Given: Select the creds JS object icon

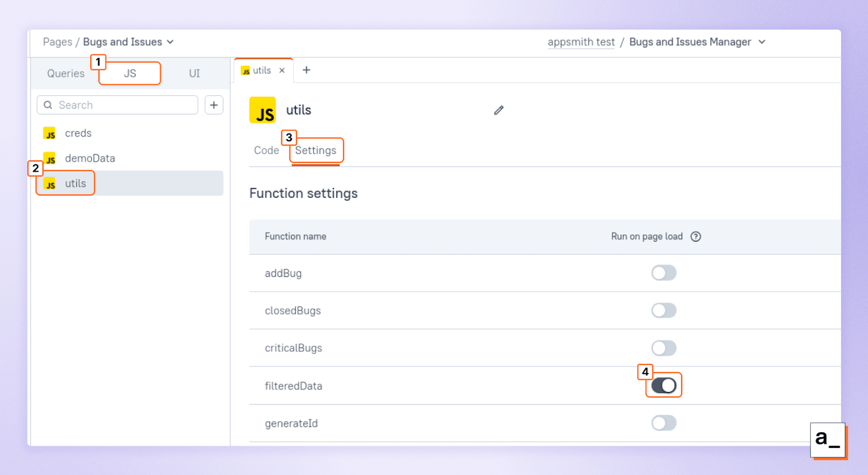Looking at the screenshot, I should tap(50, 133).
